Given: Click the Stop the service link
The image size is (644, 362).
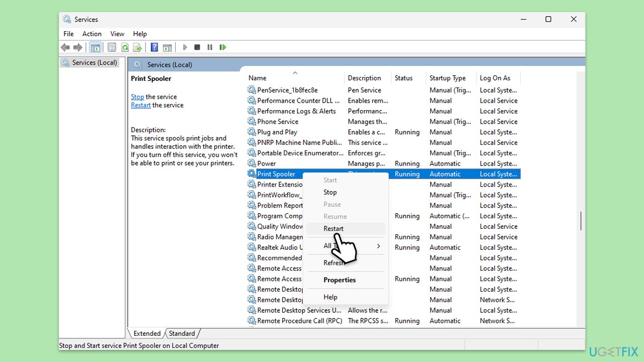Looking at the screenshot, I should [137, 97].
